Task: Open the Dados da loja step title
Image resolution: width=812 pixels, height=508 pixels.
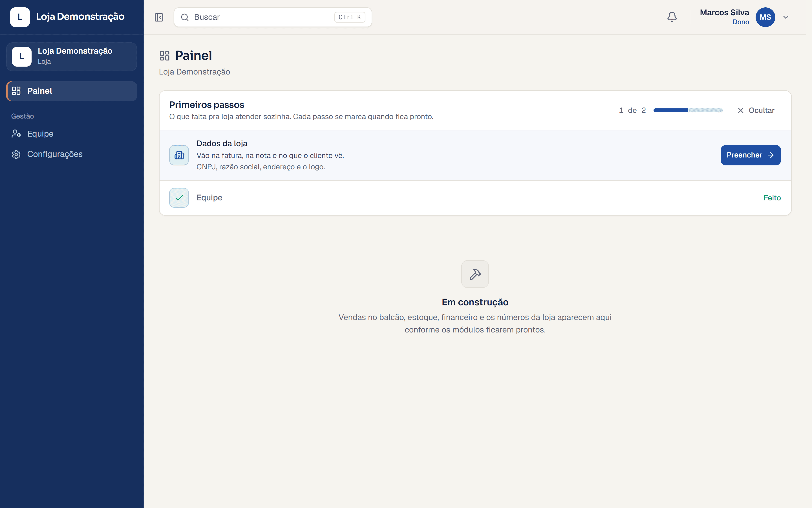Action: click(222, 143)
